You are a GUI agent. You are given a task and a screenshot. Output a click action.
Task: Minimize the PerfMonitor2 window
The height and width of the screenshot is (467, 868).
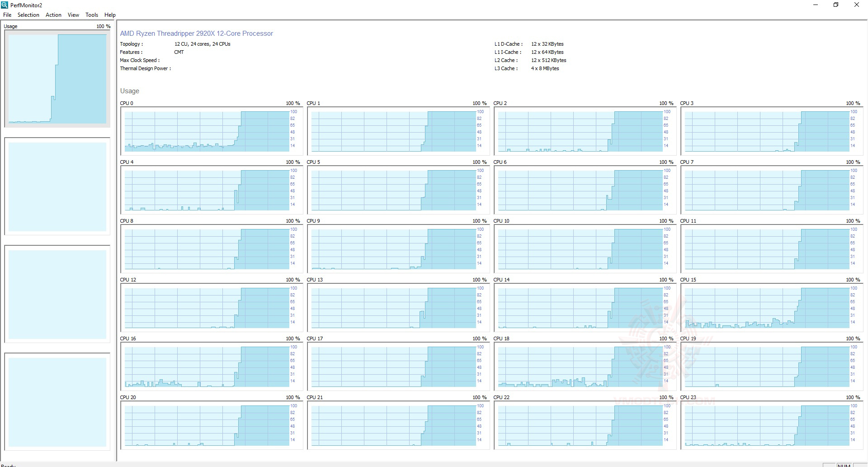tap(815, 5)
